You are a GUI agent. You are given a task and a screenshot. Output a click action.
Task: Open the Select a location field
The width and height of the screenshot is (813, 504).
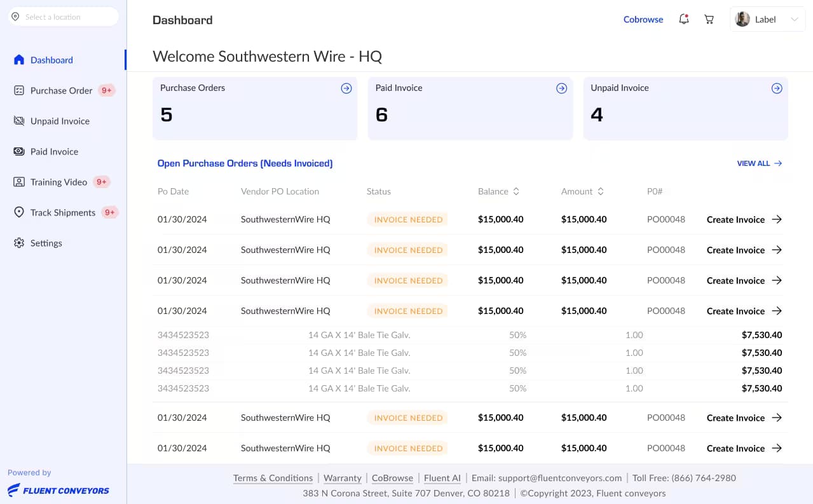point(64,17)
